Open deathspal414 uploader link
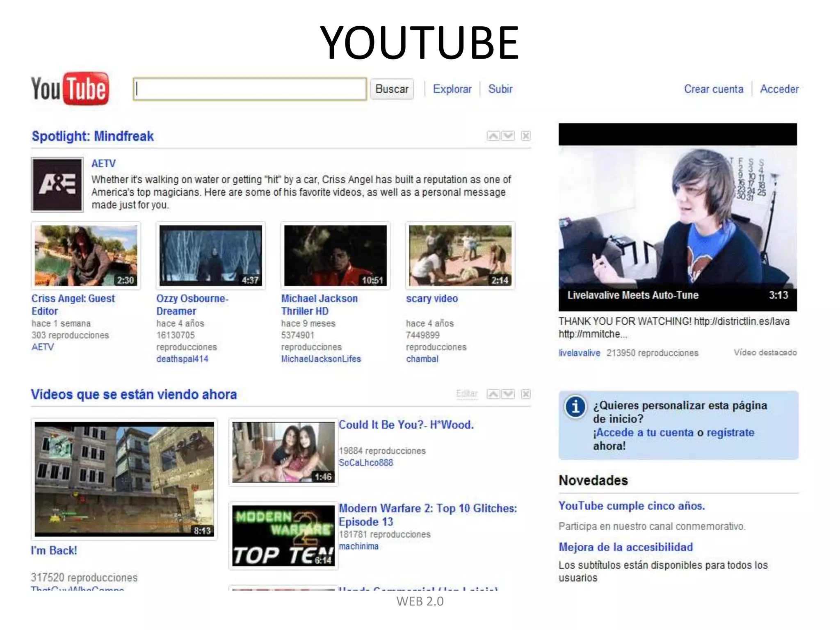 (x=182, y=359)
